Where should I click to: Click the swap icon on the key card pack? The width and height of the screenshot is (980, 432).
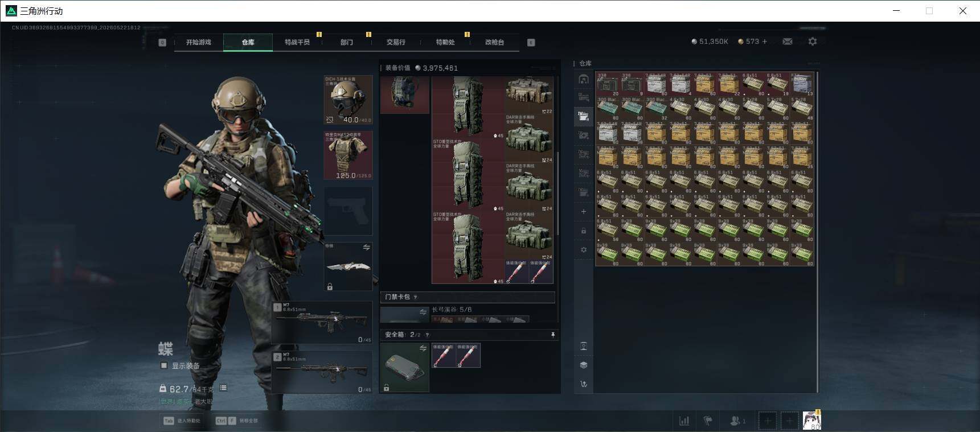(x=423, y=312)
